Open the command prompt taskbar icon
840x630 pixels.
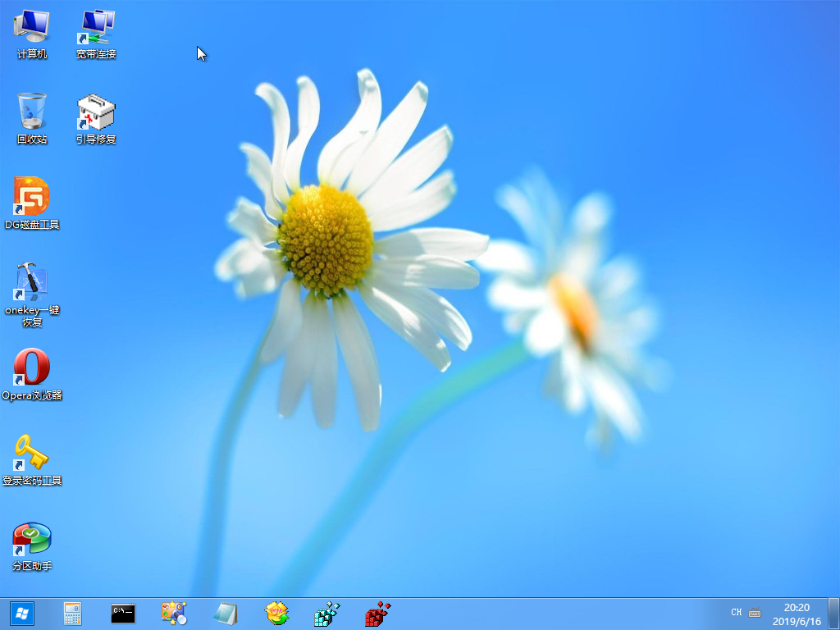tap(123, 614)
